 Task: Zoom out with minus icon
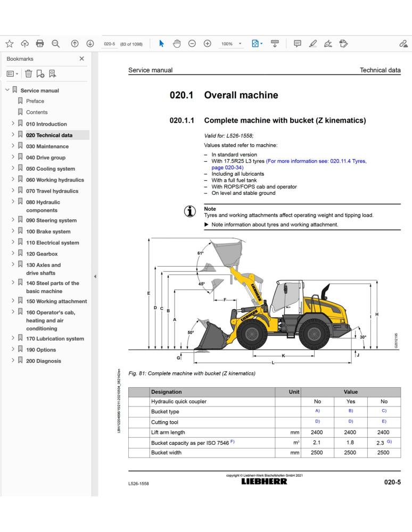[x=192, y=44]
